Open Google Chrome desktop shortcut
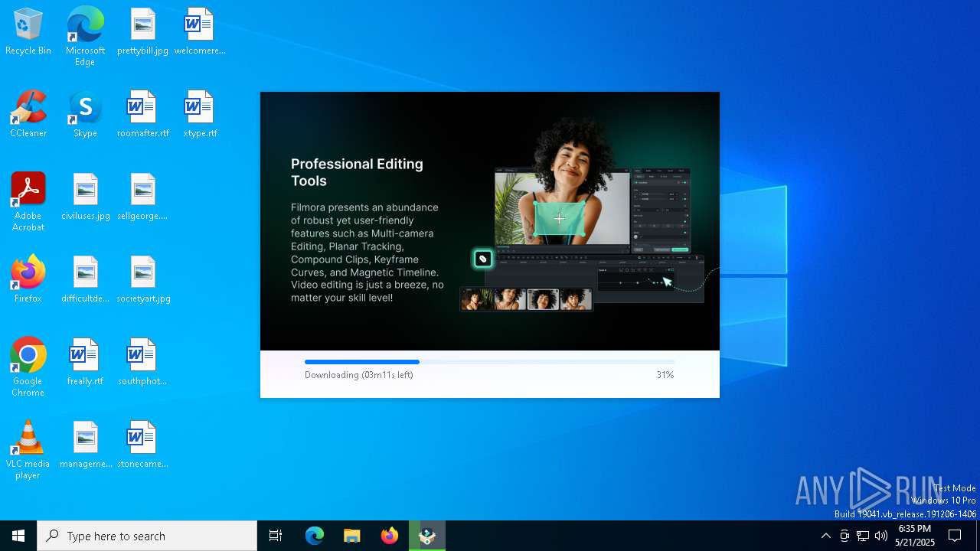 tap(28, 368)
